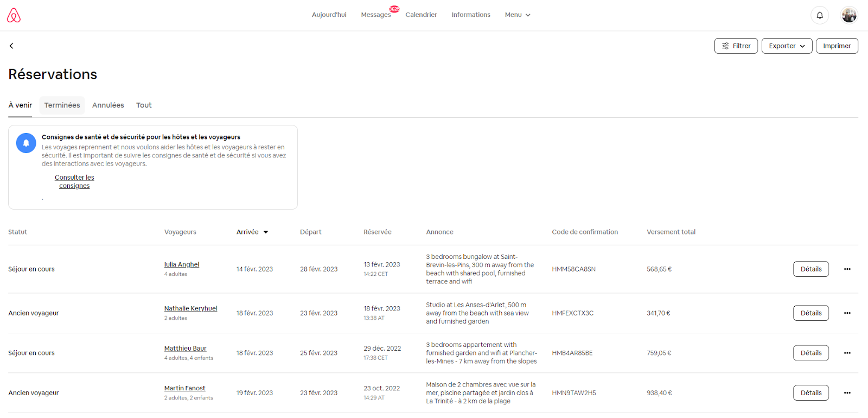This screenshot has height=418, width=868.
Task: Click the 568,65 € payout amount
Action: tap(659, 269)
